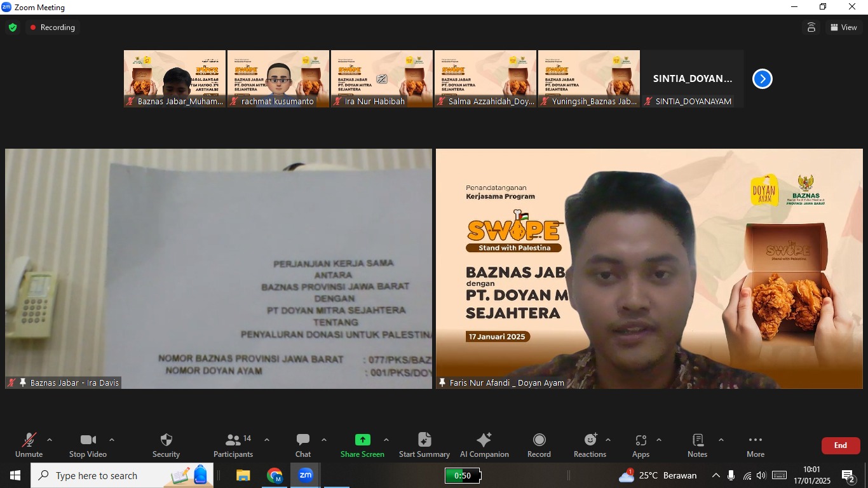Open the Security shield menu
Image resolution: width=868 pixels, height=488 pixels.
[166, 445]
